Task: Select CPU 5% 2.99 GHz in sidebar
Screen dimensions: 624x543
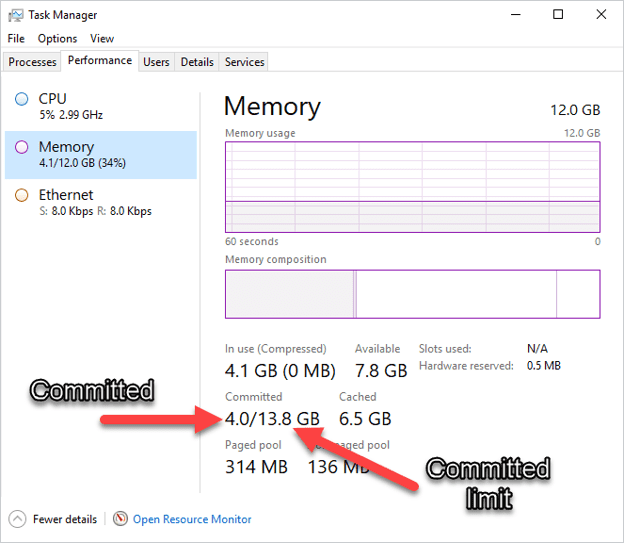Action: [101, 106]
